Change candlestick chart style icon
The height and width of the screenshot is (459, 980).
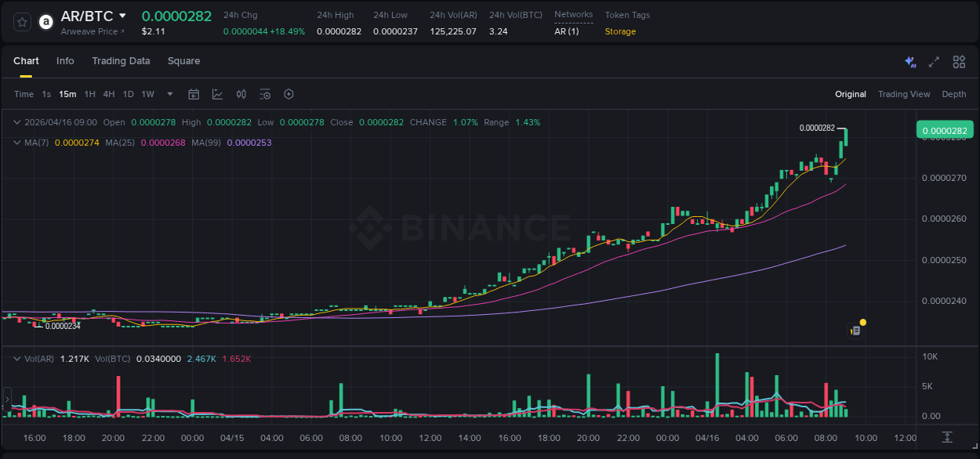point(241,94)
